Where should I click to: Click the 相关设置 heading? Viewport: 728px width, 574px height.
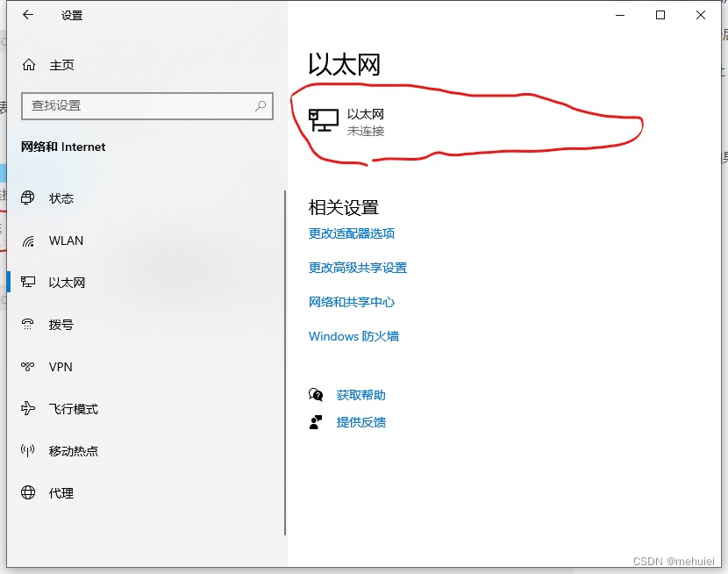[x=344, y=207]
